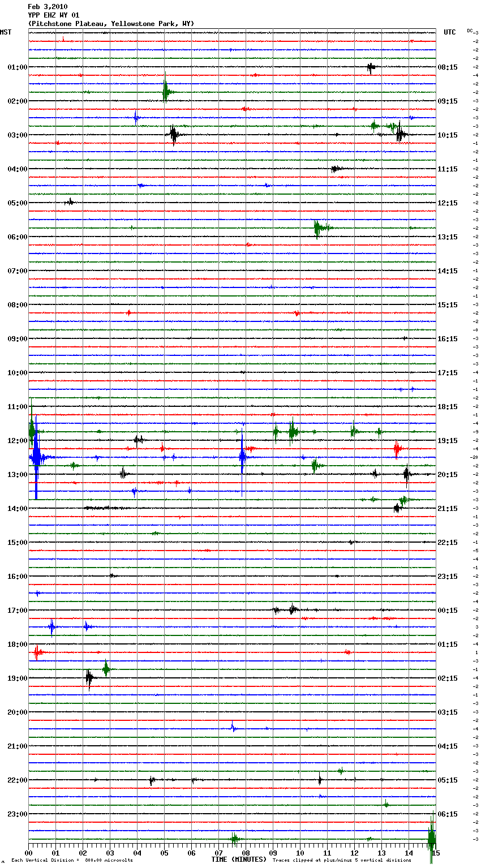
Task: Click the large clipped blue burst after 12:00 MST
Action: click(x=36, y=457)
